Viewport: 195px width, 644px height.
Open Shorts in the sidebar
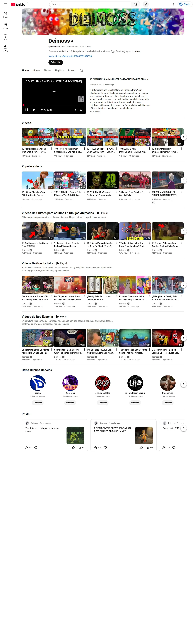point(5,26)
